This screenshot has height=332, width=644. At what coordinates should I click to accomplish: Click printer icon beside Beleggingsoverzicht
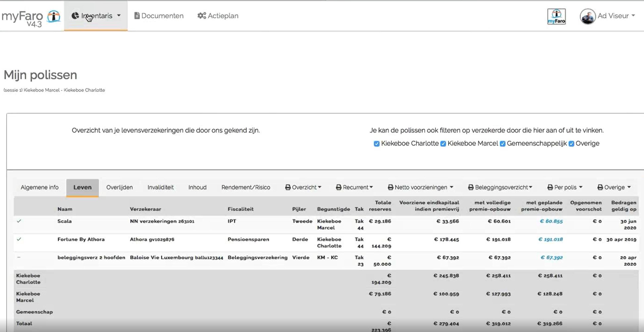click(x=471, y=187)
